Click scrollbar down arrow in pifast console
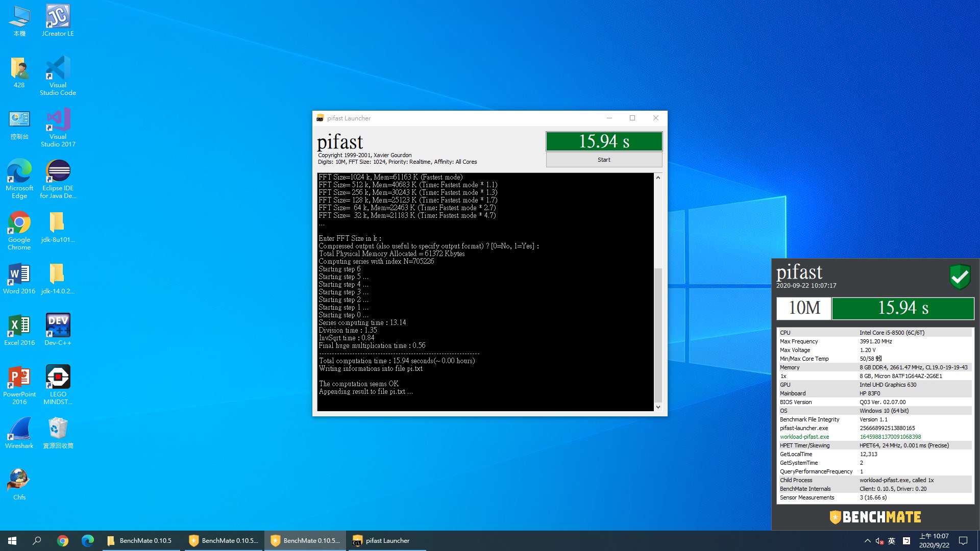This screenshot has height=551, width=980. coord(658,407)
